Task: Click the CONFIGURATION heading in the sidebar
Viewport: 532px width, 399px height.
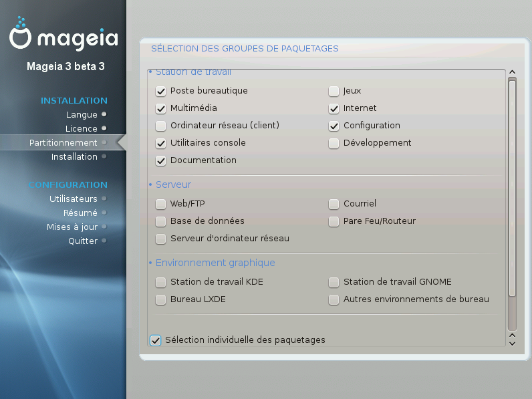Action: pyautogui.click(x=68, y=185)
